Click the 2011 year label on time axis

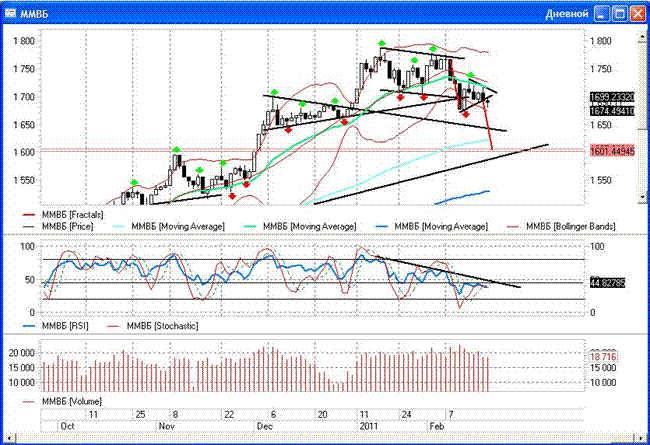point(369,426)
